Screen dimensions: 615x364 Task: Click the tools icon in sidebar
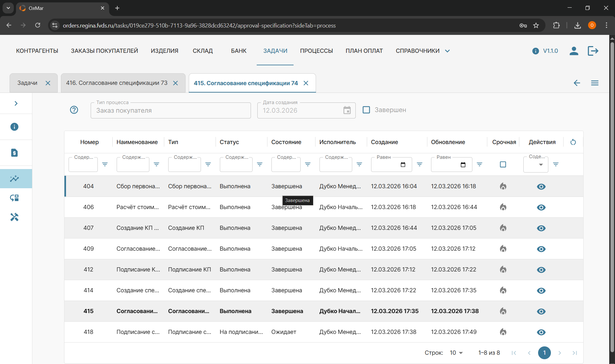(14, 217)
